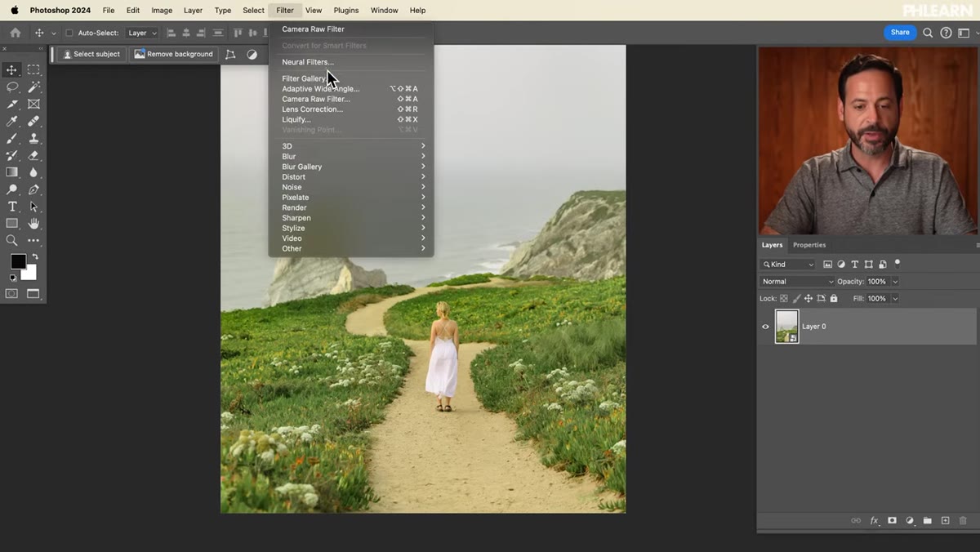
Task: Select the Hand tool
Action: [x=33, y=223]
